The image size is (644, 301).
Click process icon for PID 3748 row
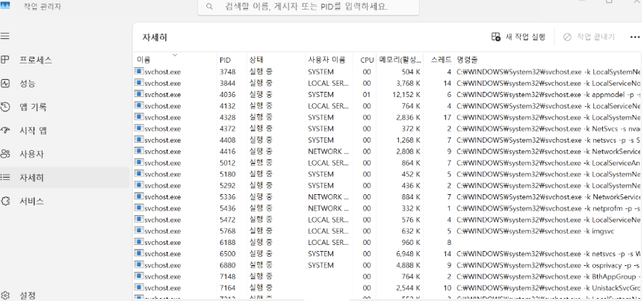coord(138,72)
